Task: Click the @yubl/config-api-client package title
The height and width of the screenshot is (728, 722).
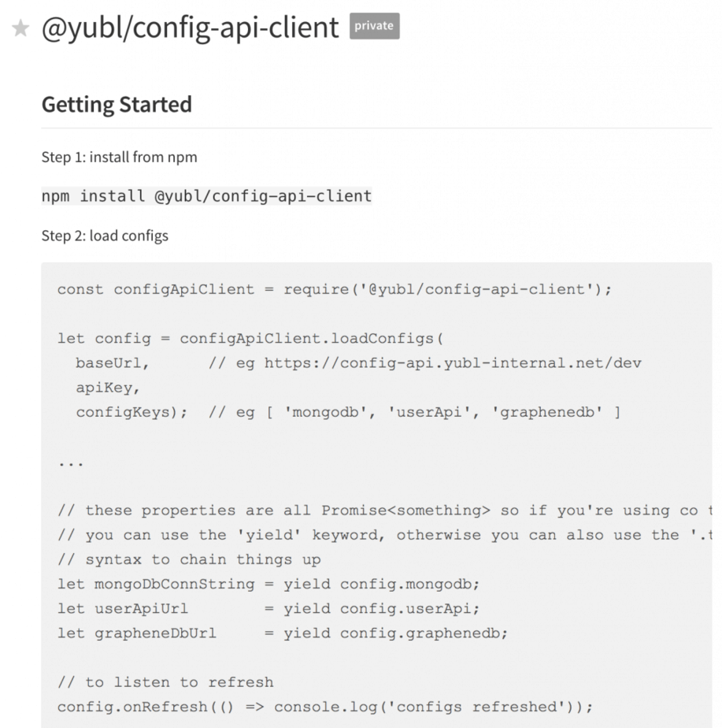Action: 190,28
